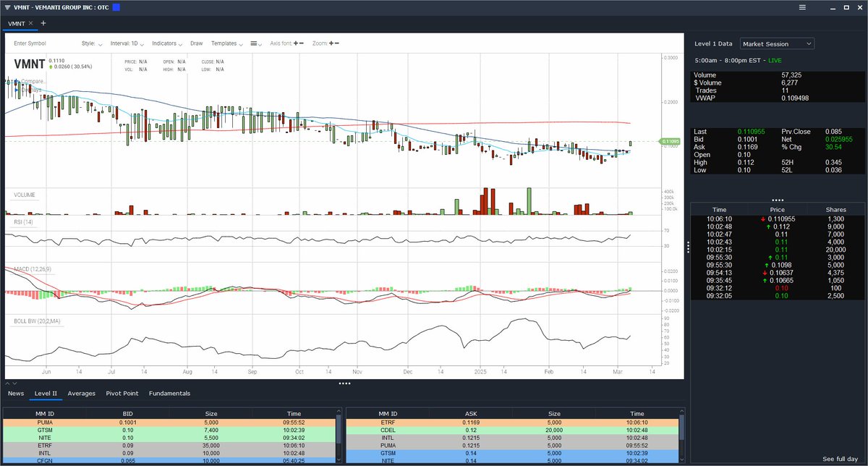Click the ASK column header
This screenshot has height=466, width=868.
pos(470,413)
